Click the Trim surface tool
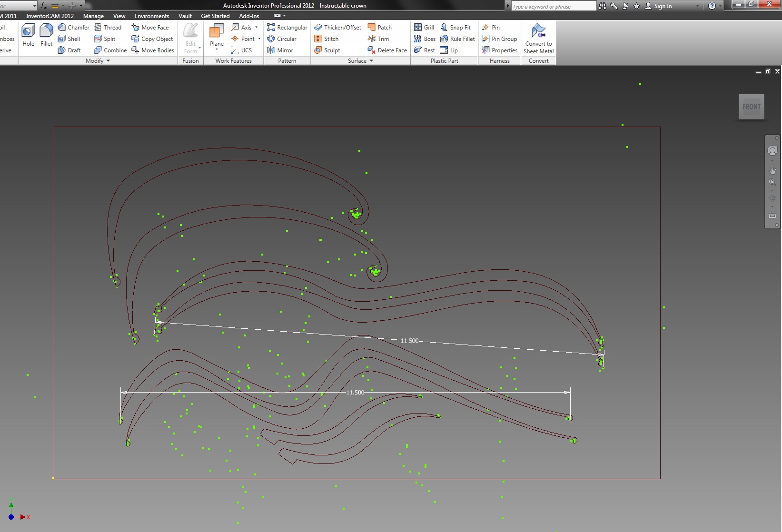782x532 pixels. tap(378, 39)
